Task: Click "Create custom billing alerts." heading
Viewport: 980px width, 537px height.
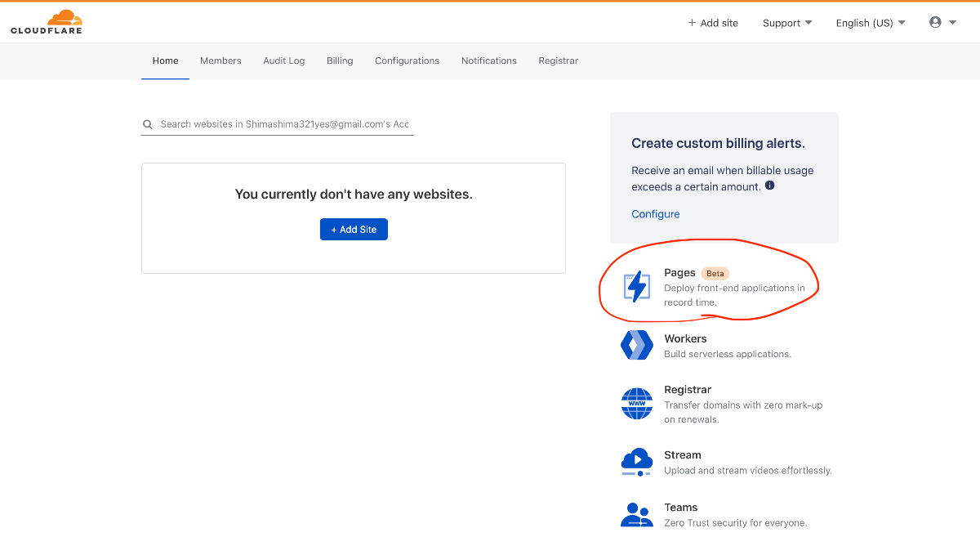Action: pos(719,143)
